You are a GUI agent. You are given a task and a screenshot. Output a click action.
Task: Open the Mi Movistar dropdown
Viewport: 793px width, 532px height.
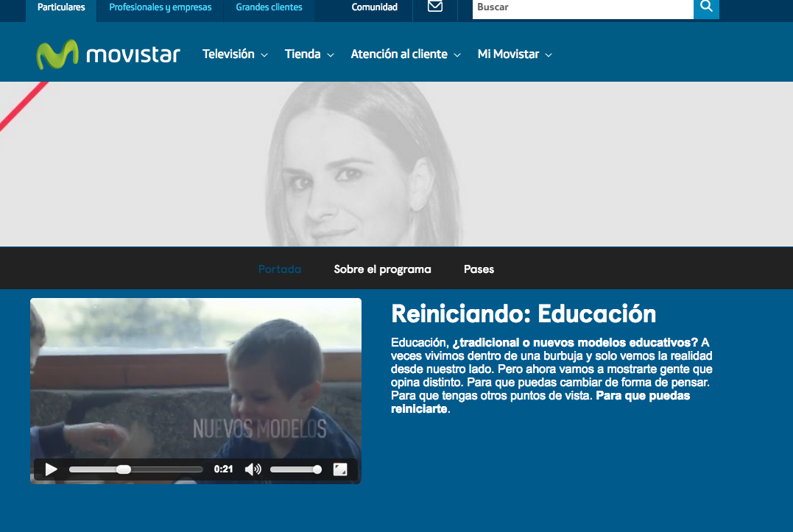[x=515, y=54]
